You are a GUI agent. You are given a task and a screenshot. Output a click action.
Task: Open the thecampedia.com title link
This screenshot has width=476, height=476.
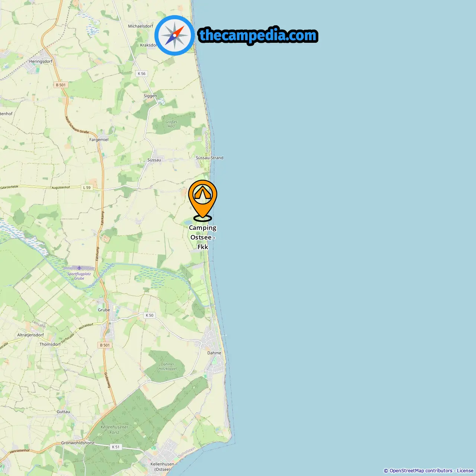258,35
